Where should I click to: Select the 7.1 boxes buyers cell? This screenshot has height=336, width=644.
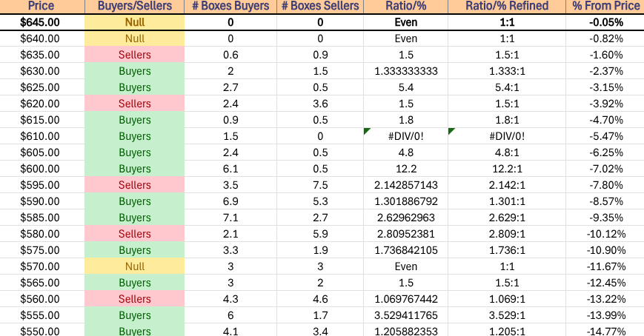[x=230, y=218]
